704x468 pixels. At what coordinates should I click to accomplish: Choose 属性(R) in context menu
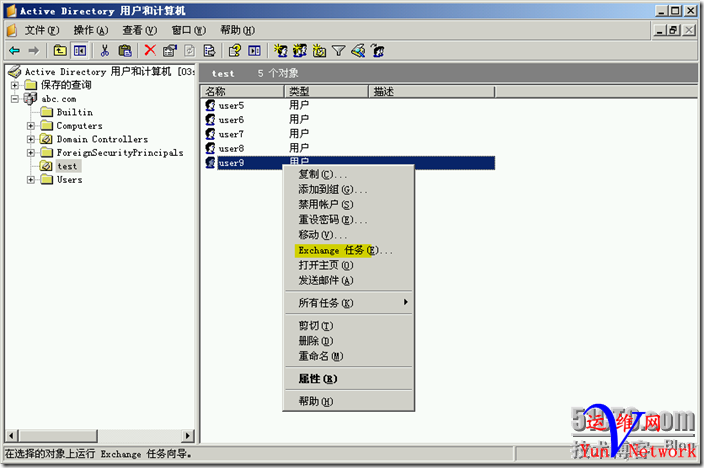point(348,379)
